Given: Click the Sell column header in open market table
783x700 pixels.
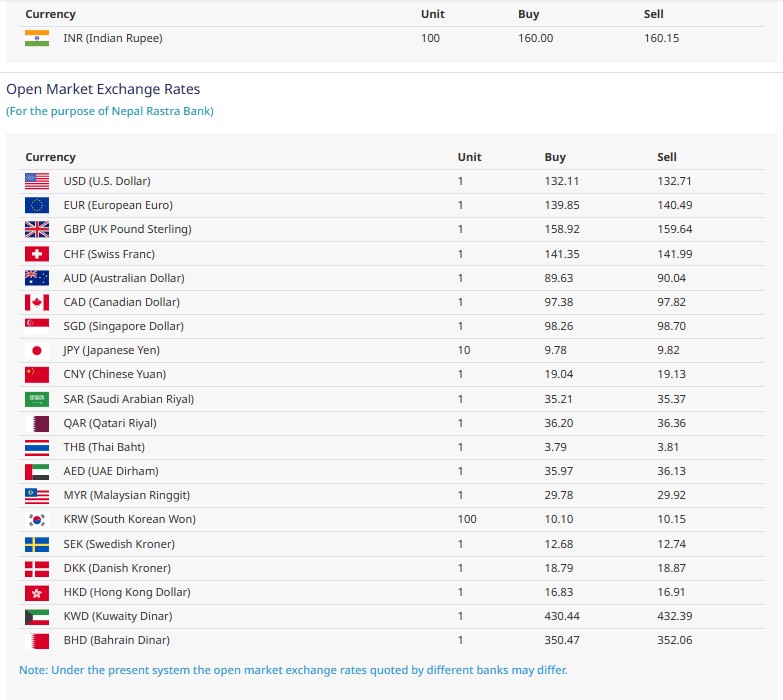Looking at the screenshot, I should (667, 157).
